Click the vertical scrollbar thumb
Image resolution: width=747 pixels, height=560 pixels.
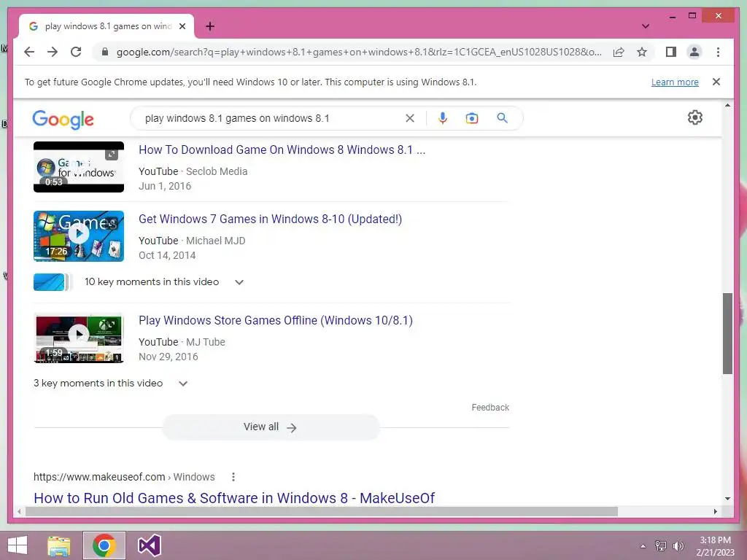pyautogui.click(x=727, y=333)
